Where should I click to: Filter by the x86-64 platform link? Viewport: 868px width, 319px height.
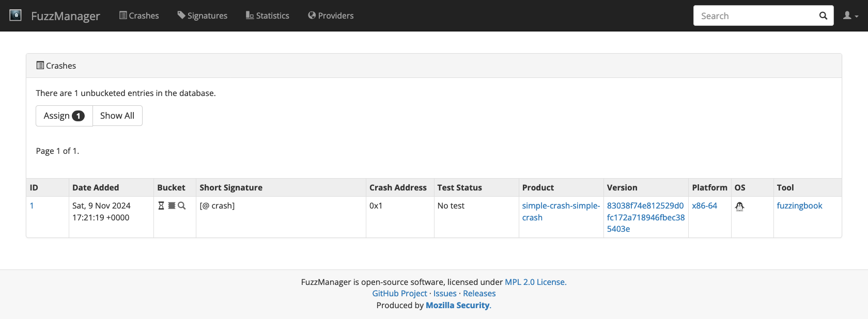(x=704, y=205)
